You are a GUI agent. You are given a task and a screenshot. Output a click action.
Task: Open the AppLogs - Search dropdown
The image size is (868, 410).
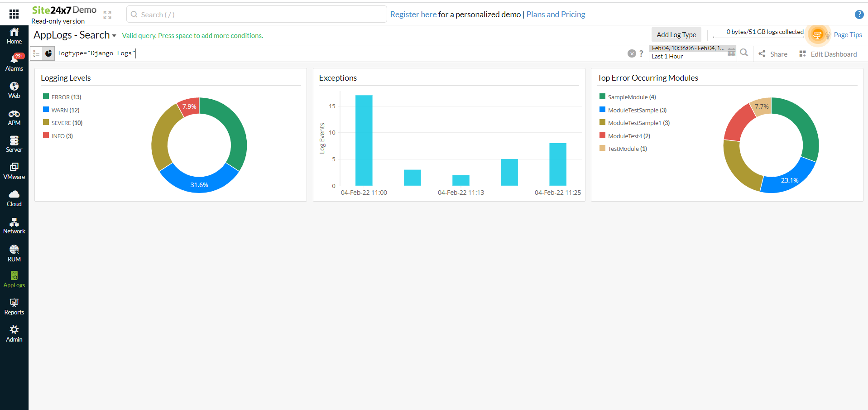(x=114, y=35)
